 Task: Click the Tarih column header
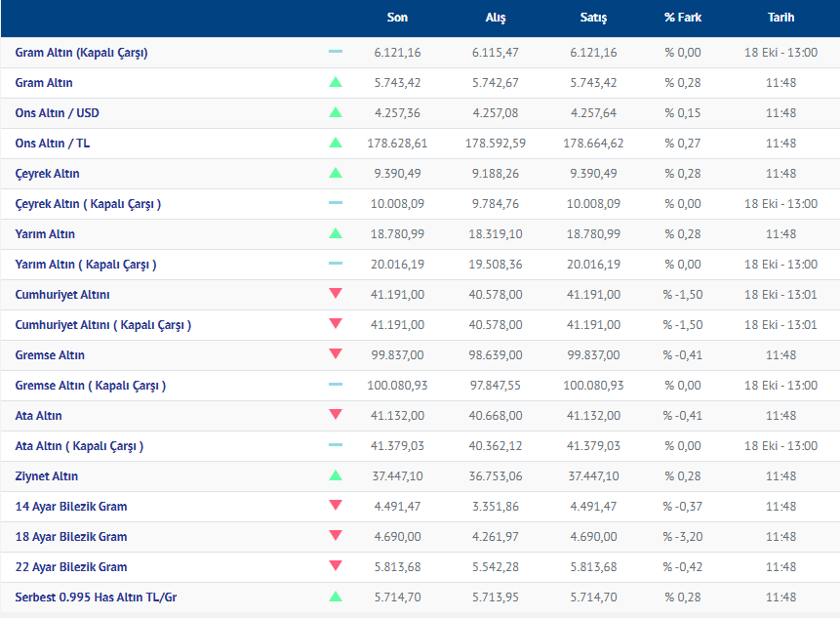(x=780, y=18)
